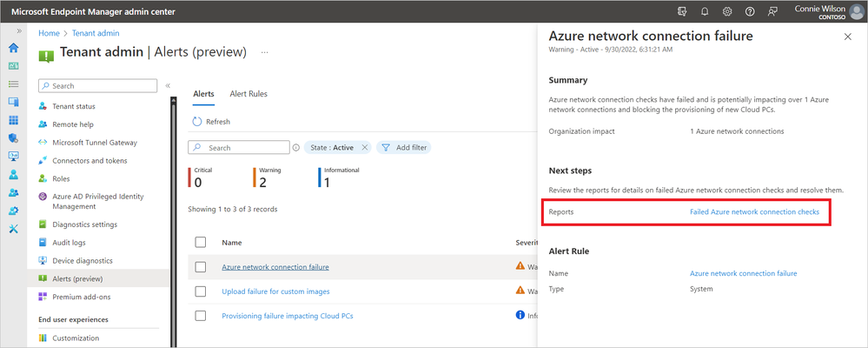Open the settings gear in header
868x348 pixels.
click(727, 11)
